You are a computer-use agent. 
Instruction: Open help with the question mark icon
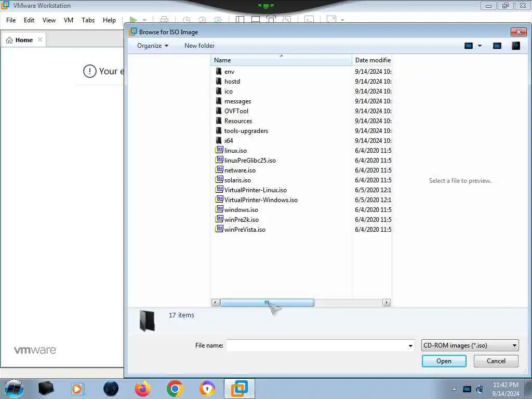516,46
